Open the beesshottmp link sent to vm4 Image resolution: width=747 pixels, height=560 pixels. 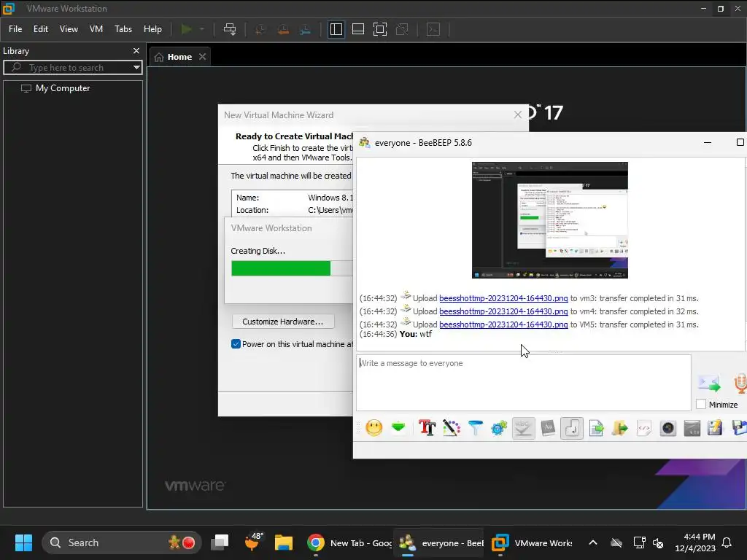pos(503,311)
